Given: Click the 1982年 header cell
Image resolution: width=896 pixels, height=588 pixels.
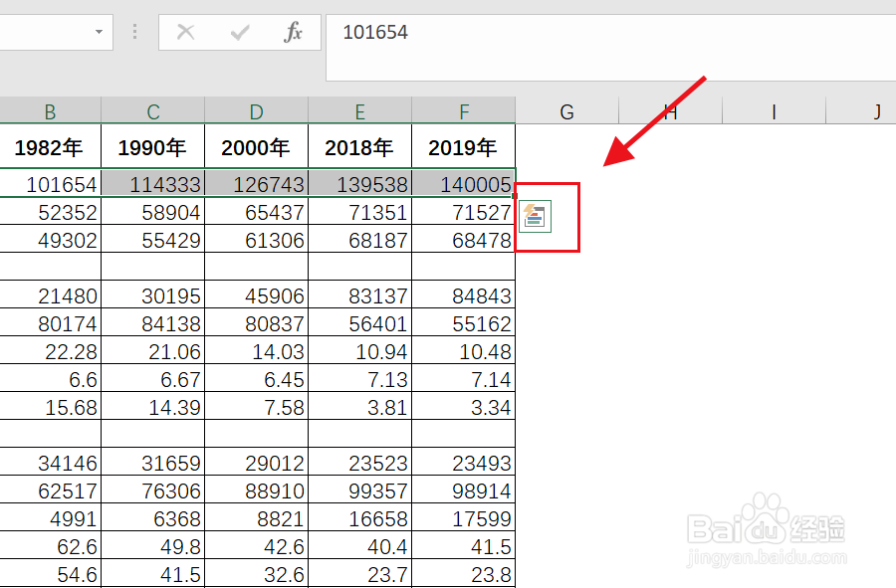Looking at the screenshot, I should [x=51, y=146].
